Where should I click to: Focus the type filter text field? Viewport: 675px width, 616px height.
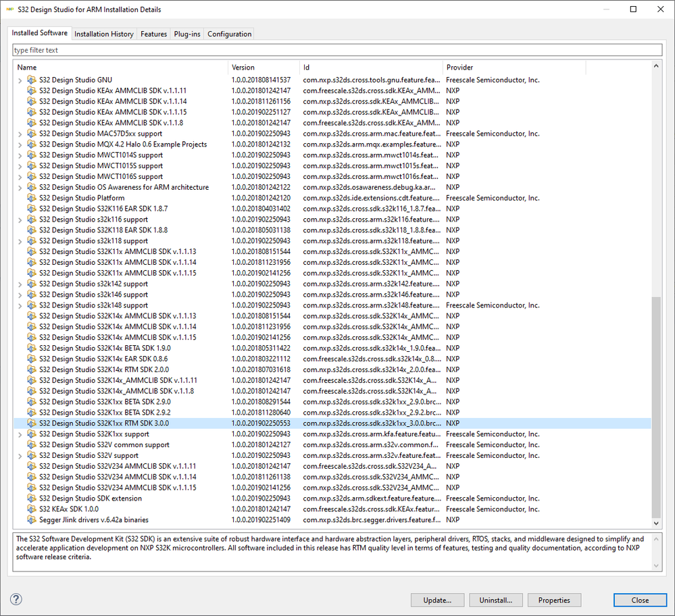point(338,50)
